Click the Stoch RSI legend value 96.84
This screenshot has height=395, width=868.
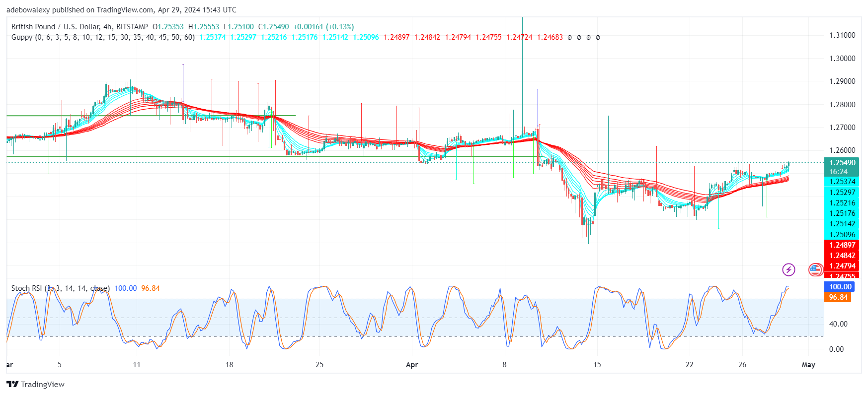151,288
